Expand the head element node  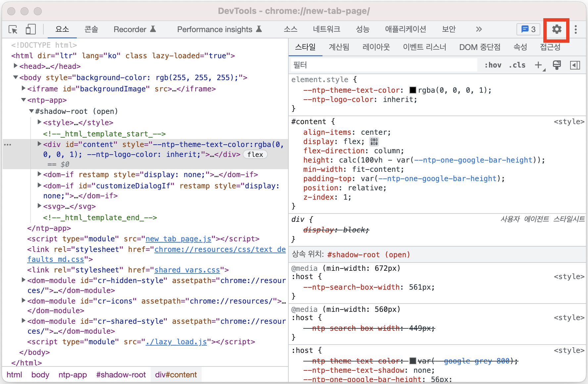coord(16,66)
